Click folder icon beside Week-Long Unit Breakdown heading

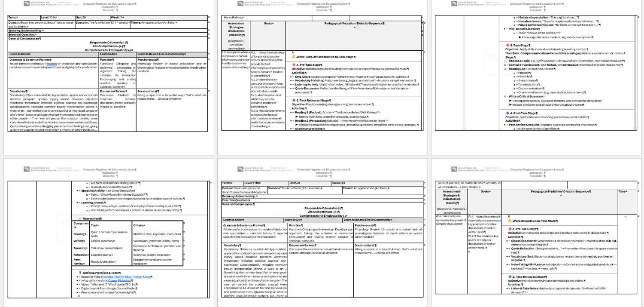[294, 57]
